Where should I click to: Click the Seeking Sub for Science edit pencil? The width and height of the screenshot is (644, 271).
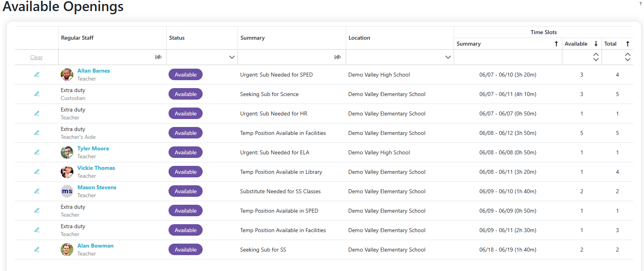pyautogui.click(x=37, y=94)
